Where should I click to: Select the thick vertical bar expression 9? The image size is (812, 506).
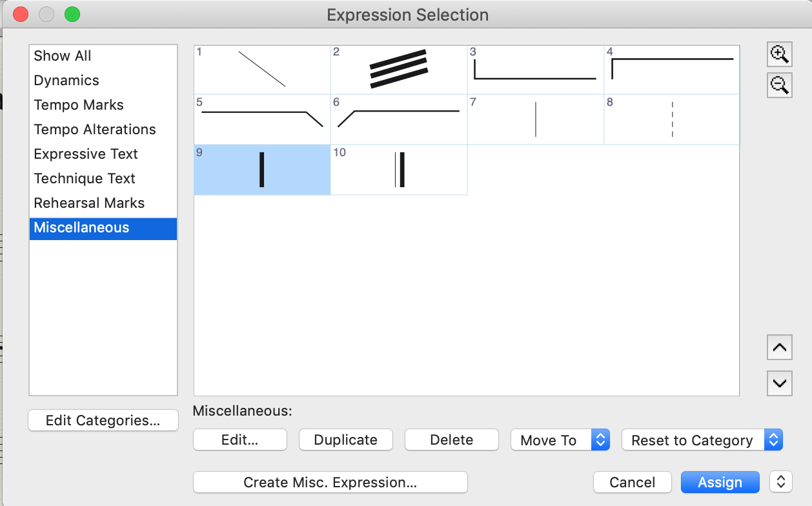[262, 170]
